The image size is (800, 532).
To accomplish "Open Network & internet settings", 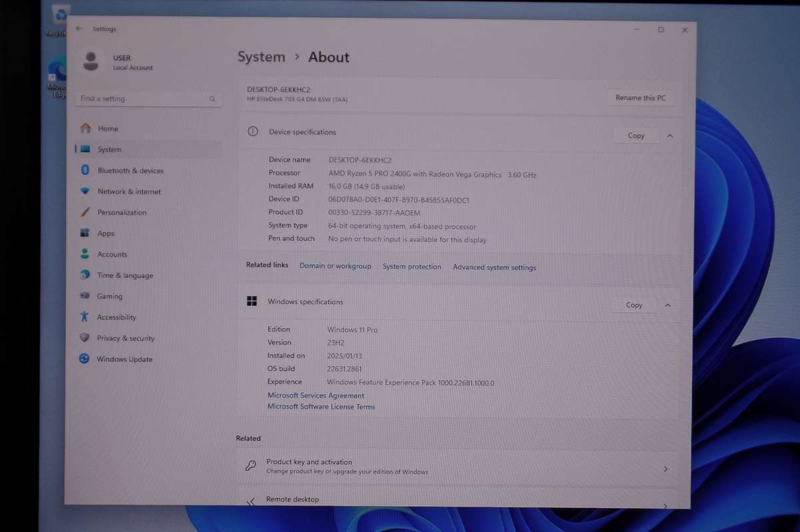I will click(x=129, y=191).
